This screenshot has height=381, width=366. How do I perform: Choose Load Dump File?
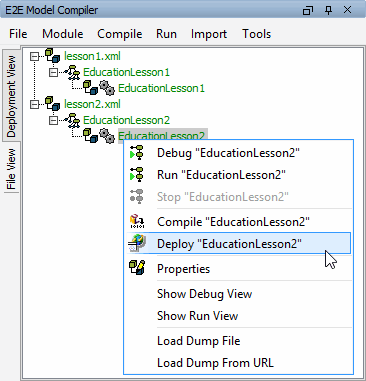238,341
